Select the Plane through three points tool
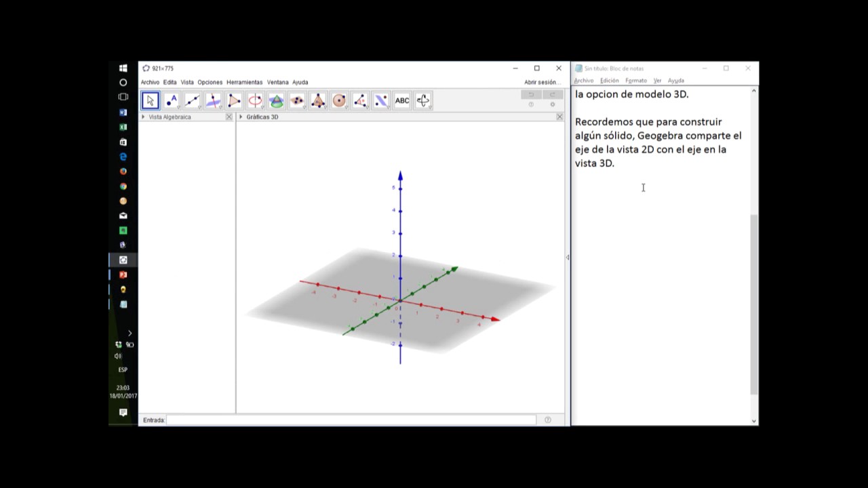 [x=297, y=101]
